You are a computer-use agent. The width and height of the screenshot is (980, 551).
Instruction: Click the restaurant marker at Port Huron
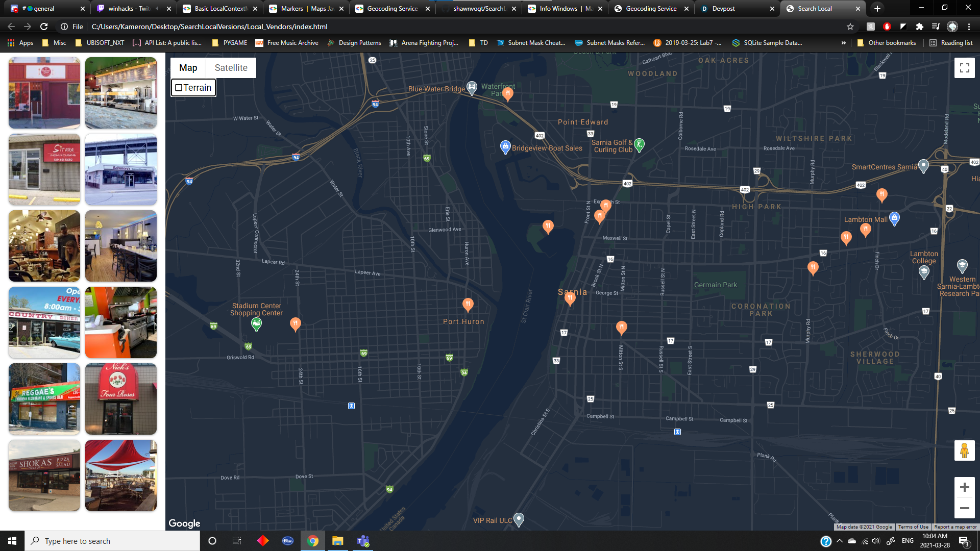(468, 304)
